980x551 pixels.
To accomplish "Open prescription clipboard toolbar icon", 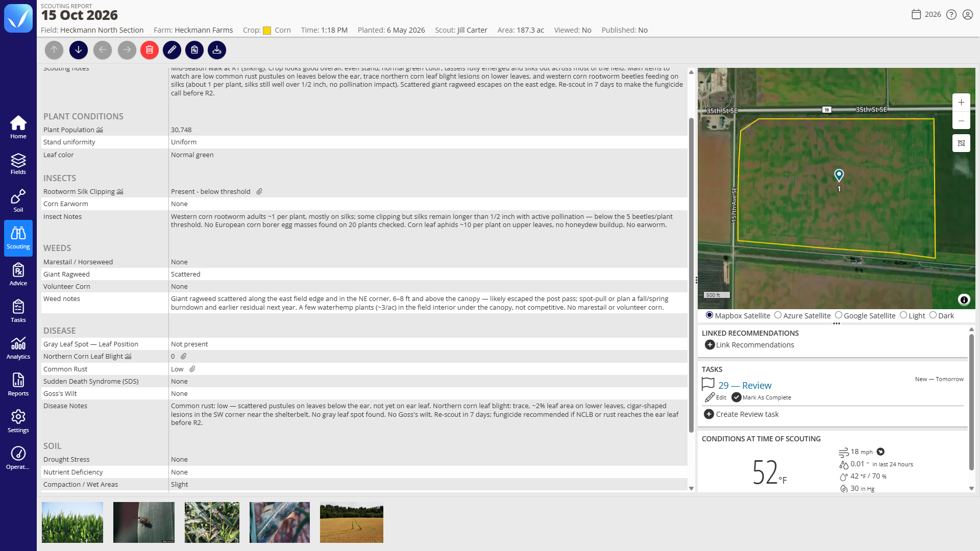I will 194,50.
